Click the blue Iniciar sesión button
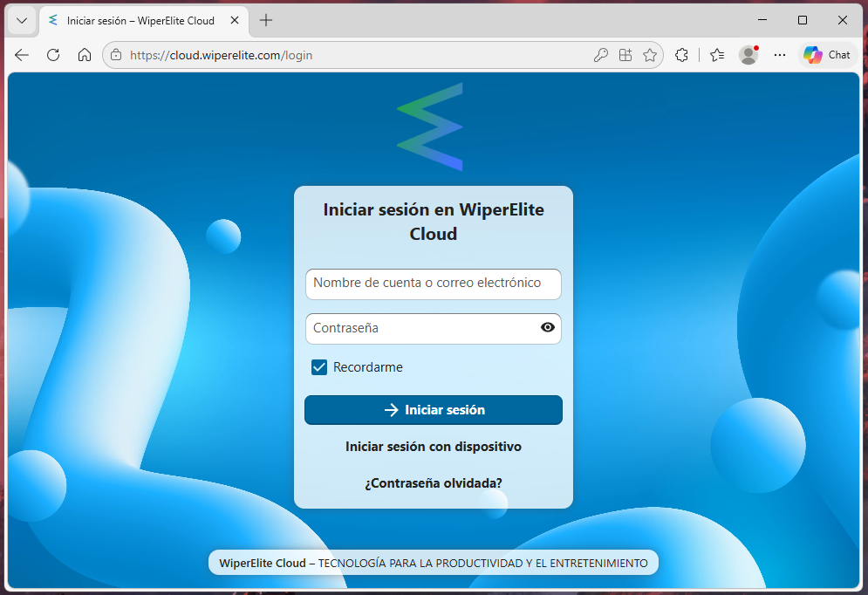The width and height of the screenshot is (868, 595). click(x=434, y=409)
